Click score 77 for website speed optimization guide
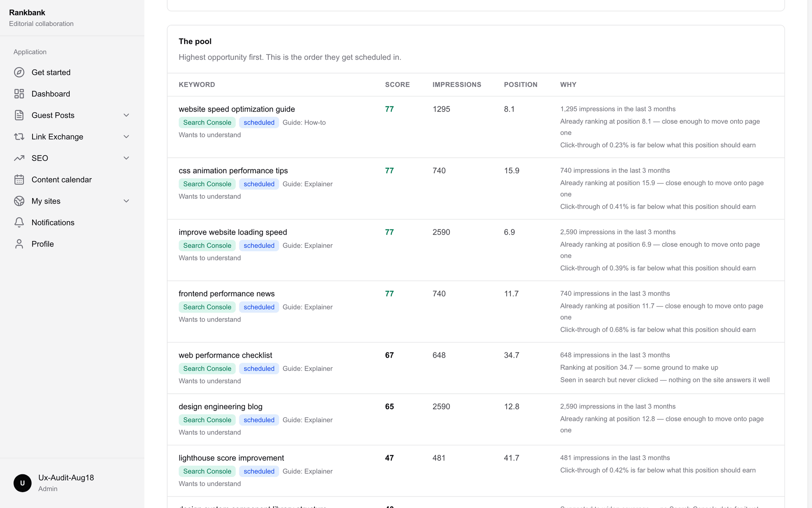The image size is (812, 508). (389, 109)
